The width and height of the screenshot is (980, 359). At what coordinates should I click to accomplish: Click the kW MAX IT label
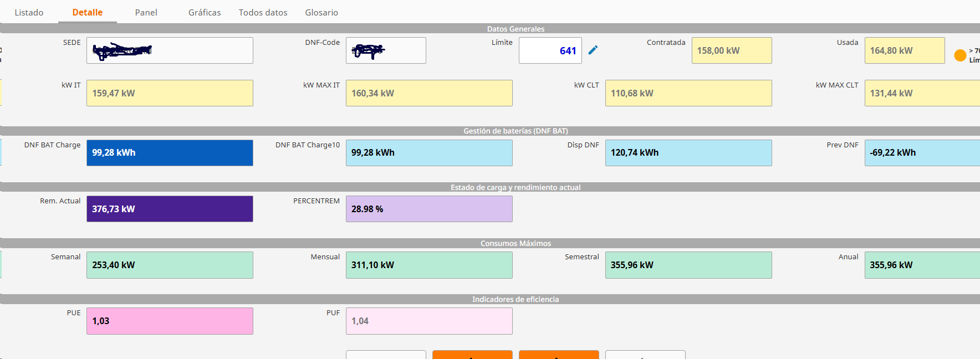pos(321,85)
